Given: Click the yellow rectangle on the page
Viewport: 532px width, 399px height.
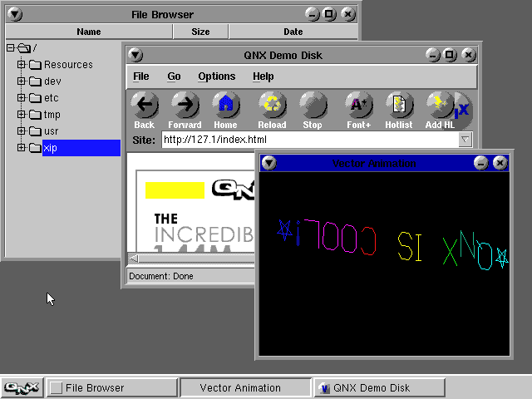Looking at the screenshot, I should coord(175,190).
